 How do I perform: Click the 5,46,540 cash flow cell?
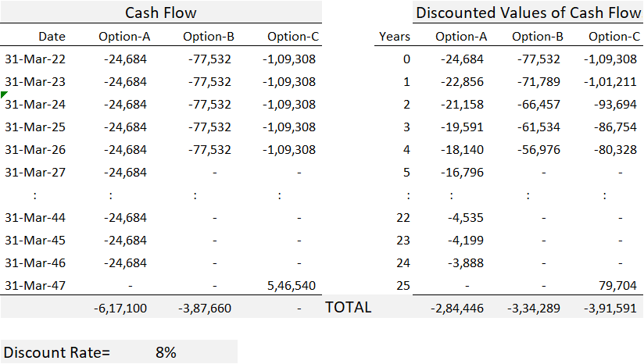point(289,286)
